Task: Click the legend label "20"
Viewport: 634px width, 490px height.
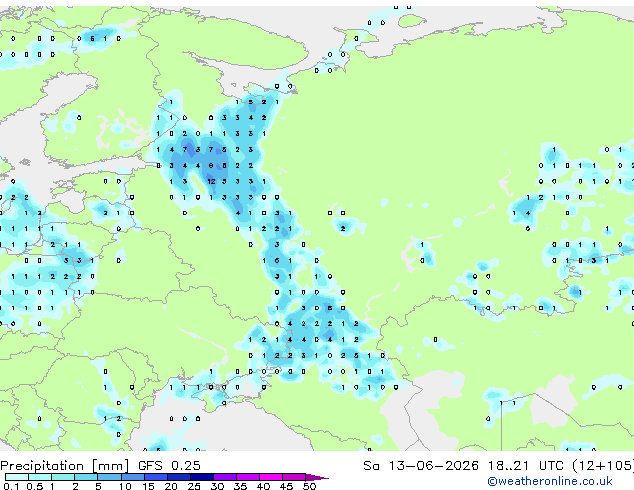Action: point(171,486)
